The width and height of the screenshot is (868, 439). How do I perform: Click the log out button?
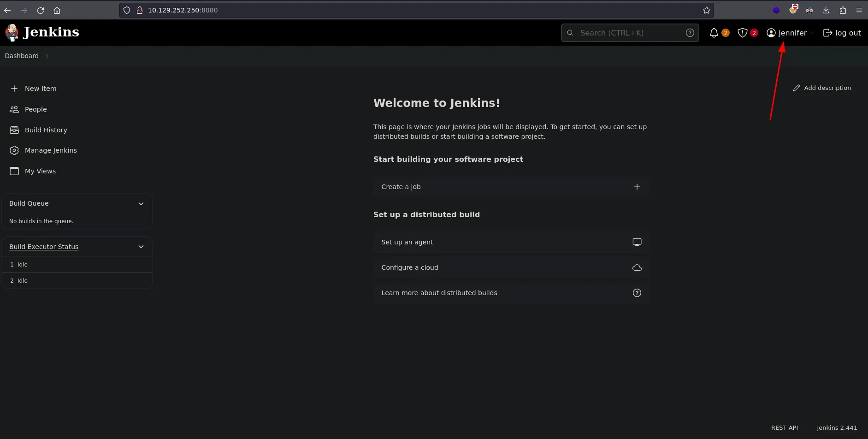(842, 33)
